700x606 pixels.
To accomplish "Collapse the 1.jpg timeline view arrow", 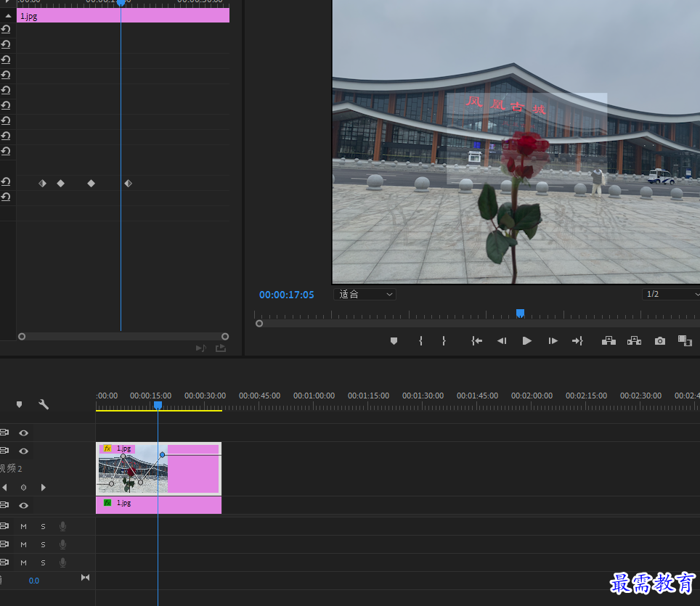I will (x=8, y=16).
